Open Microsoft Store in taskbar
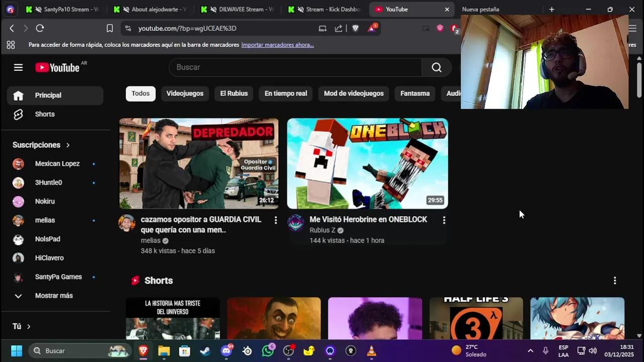The width and height of the screenshot is (644, 362). point(185,351)
